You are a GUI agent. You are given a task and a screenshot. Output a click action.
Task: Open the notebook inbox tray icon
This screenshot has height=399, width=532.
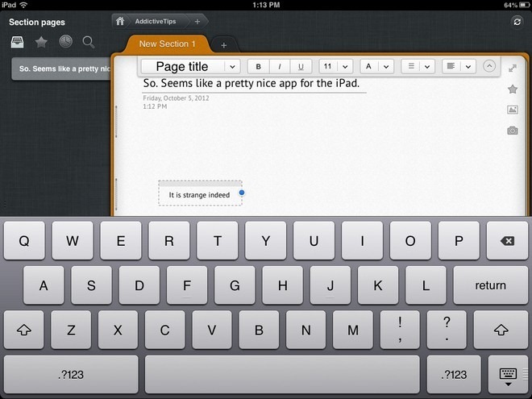(x=17, y=42)
